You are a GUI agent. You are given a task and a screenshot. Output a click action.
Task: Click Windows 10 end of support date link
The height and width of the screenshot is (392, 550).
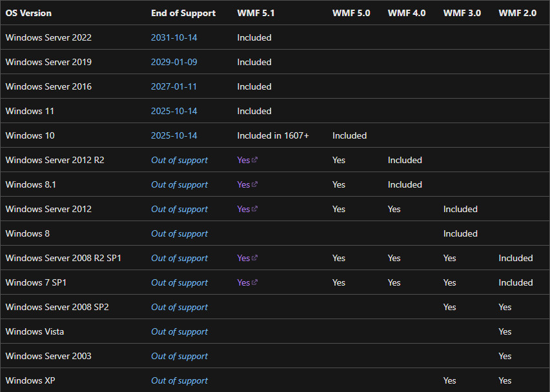point(174,135)
